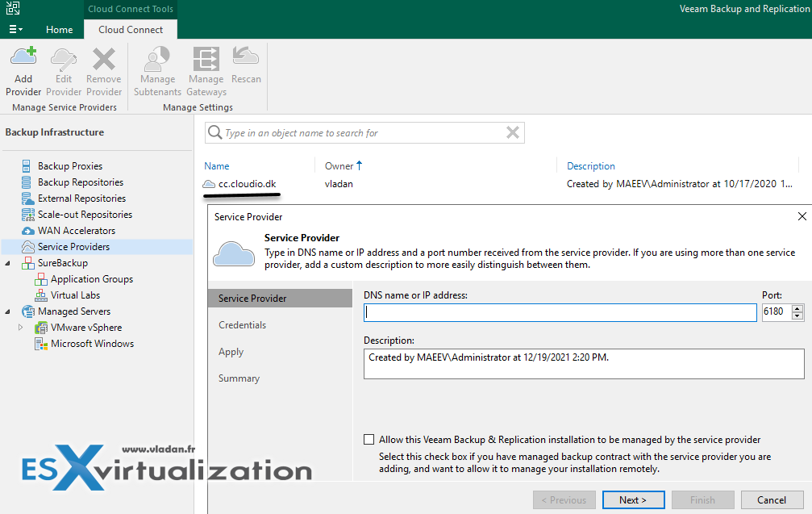Click the Managed Servers tree icon
The width and height of the screenshot is (812, 514).
coord(28,311)
